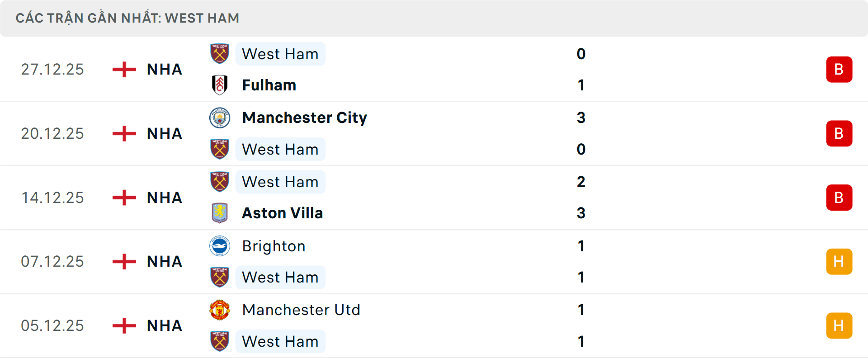Click the yellow H badge for Manchester Utd match

click(840, 325)
